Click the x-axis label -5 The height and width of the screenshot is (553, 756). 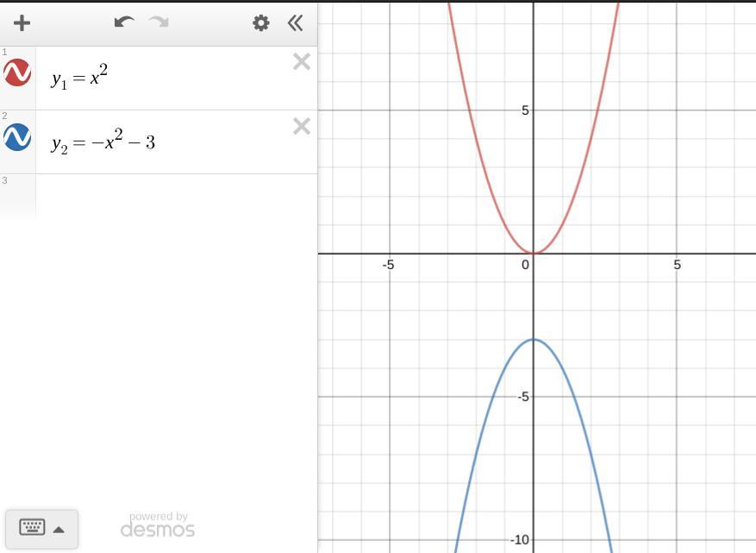[388, 265]
